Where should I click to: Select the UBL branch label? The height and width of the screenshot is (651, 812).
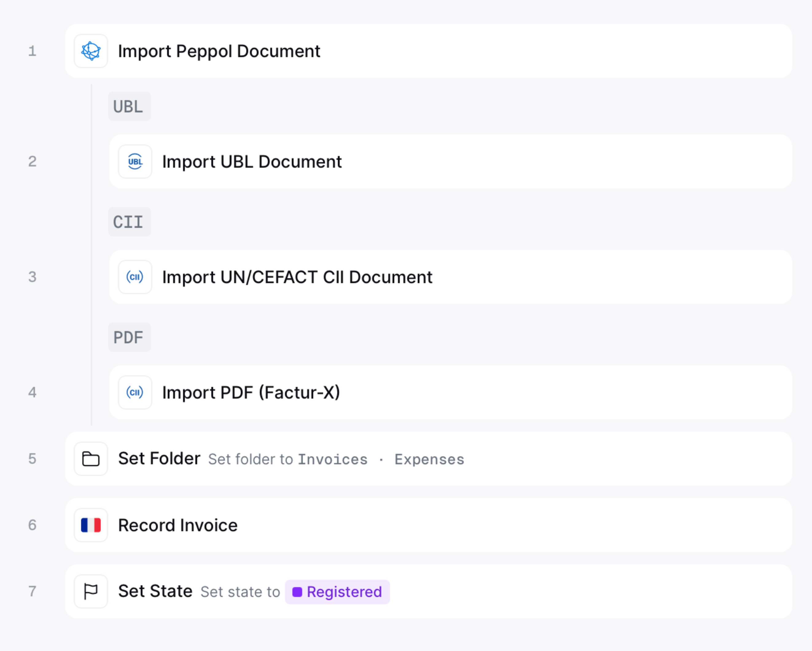point(129,107)
